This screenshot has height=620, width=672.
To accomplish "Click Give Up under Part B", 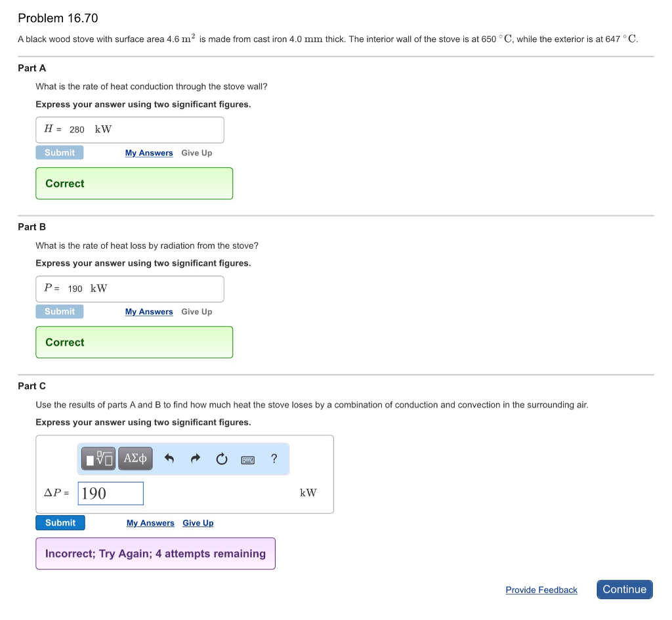I will 197,312.
